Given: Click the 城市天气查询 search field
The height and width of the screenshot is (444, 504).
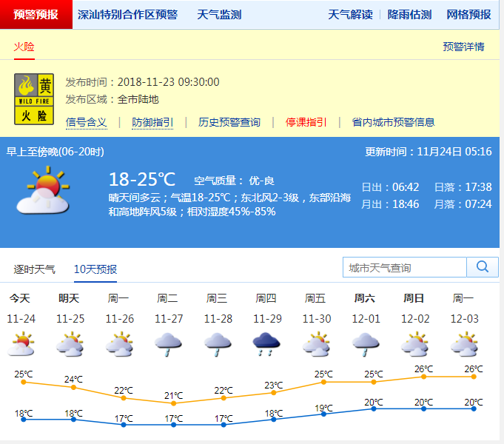Looking at the screenshot, I should [x=405, y=267].
